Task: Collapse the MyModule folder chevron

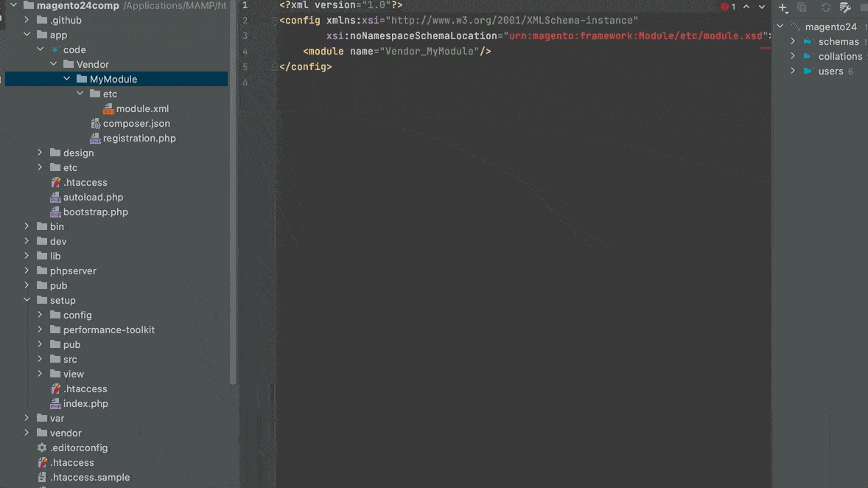Action: [66, 79]
